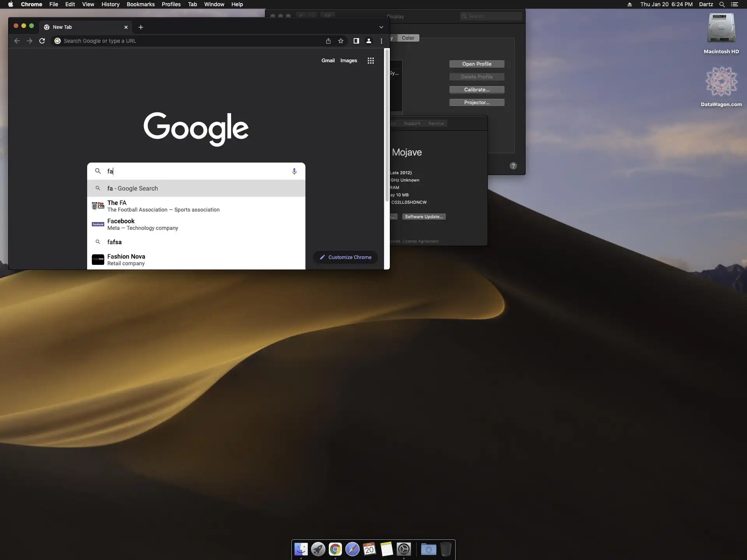Screen dimensions: 747x560
Task: Open the Chrome profile avatar
Action: 368,41
